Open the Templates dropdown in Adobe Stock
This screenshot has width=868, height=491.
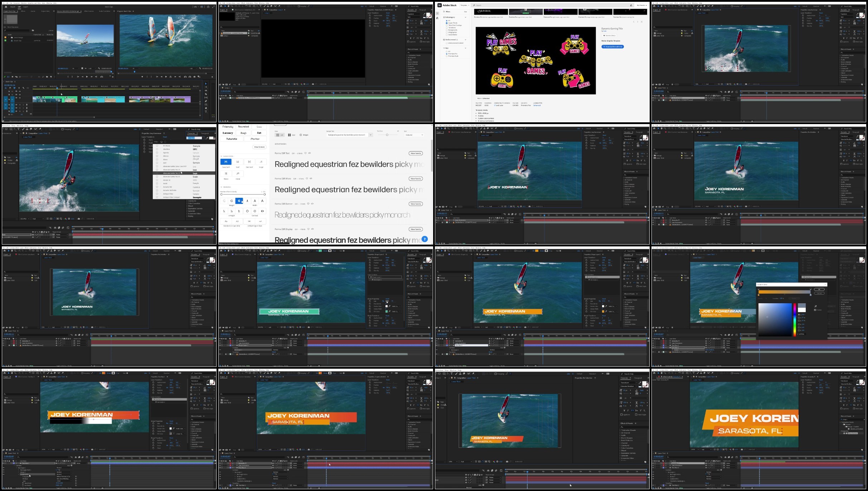click(464, 5)
